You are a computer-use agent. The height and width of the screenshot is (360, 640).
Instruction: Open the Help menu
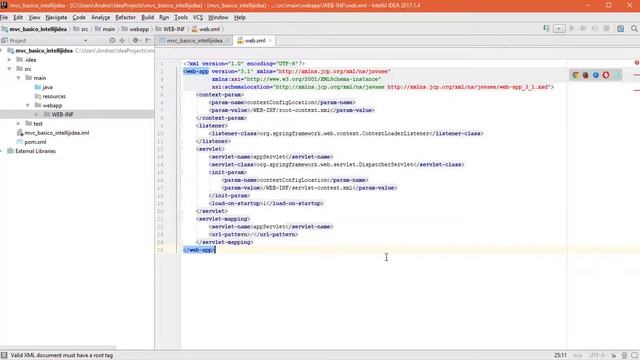[240, 18]
